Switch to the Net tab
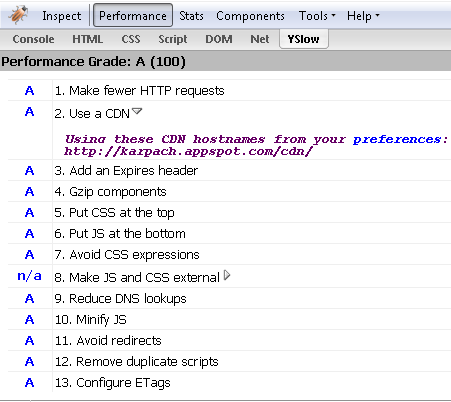Viewport: 451px width, 402px height. pyautogui.click(x=260, y=39)
